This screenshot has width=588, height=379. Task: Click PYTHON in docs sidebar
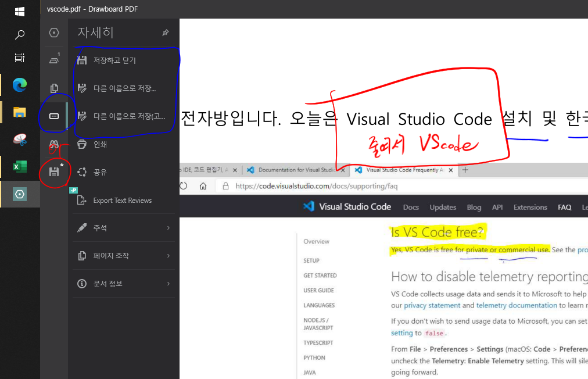[314, 358]
